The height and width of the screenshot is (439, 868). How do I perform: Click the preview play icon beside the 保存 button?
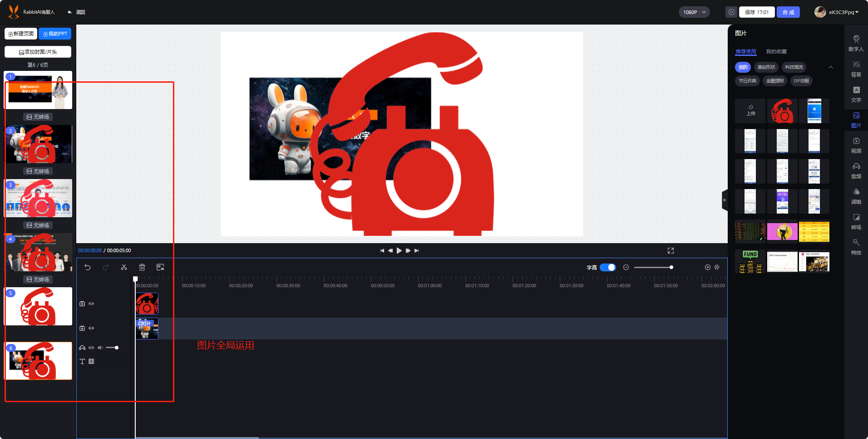pos(731,12)
